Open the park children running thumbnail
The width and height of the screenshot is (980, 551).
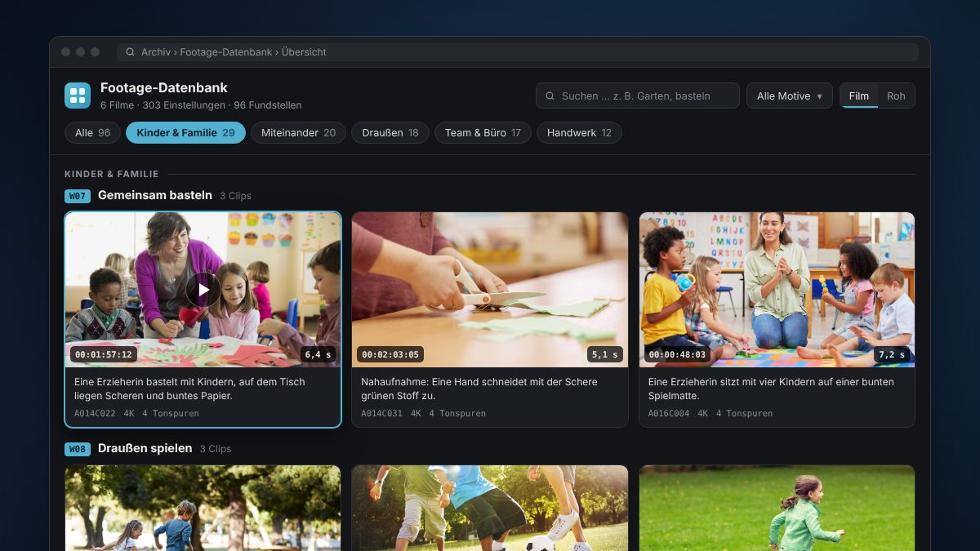203,508
